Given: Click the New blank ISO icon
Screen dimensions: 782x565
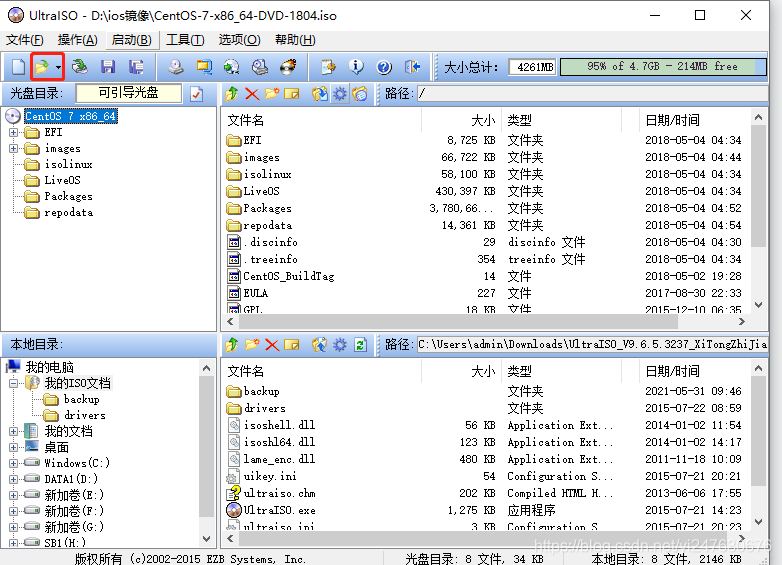Looking at the screenshot, I should coord(18,67).
